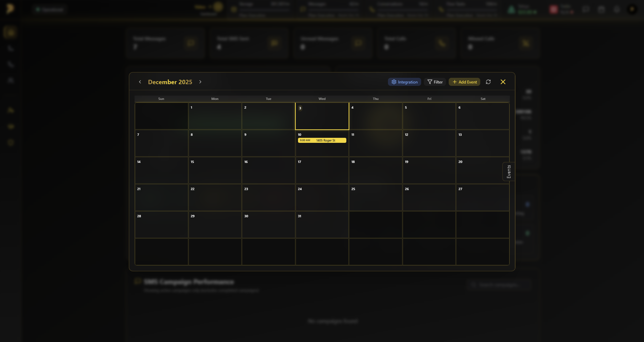Select today's date, December 3
Screen dimensions: 644x342
pyautogui.click(x=322, y=116)
